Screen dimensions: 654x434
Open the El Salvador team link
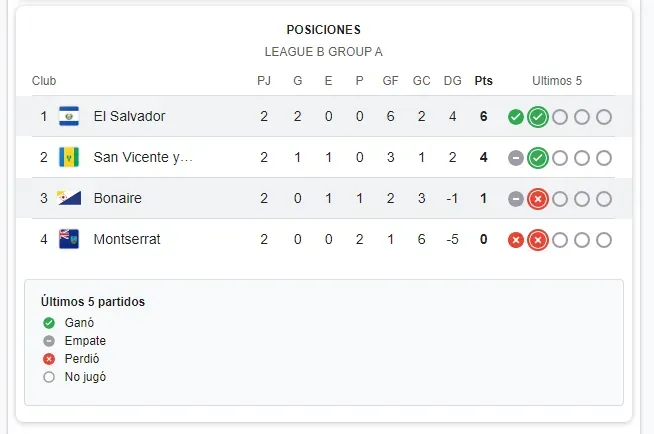129,116
